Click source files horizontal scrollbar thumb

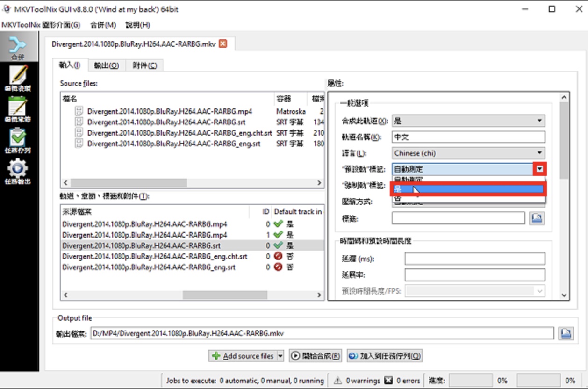129,183
